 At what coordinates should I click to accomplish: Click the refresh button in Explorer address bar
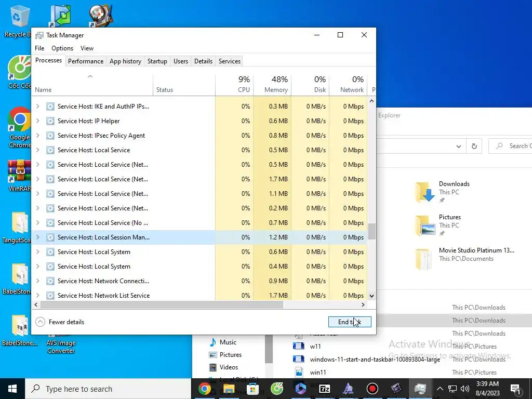[x=474, y=146]
